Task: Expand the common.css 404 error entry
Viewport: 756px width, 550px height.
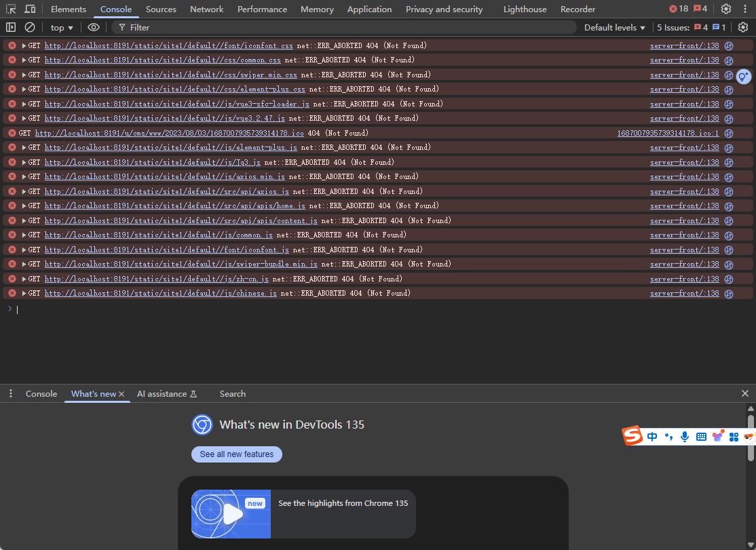Action: point(24,60)
